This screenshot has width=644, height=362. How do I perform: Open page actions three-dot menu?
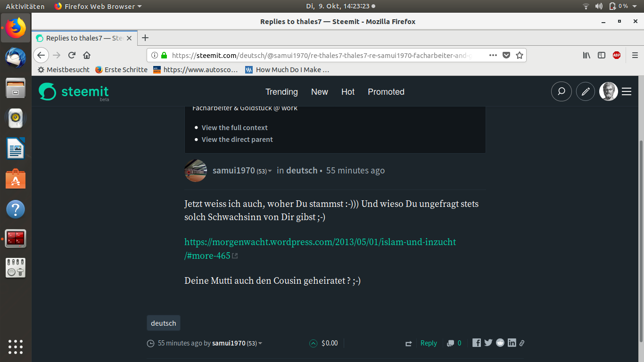click(493, 55)
